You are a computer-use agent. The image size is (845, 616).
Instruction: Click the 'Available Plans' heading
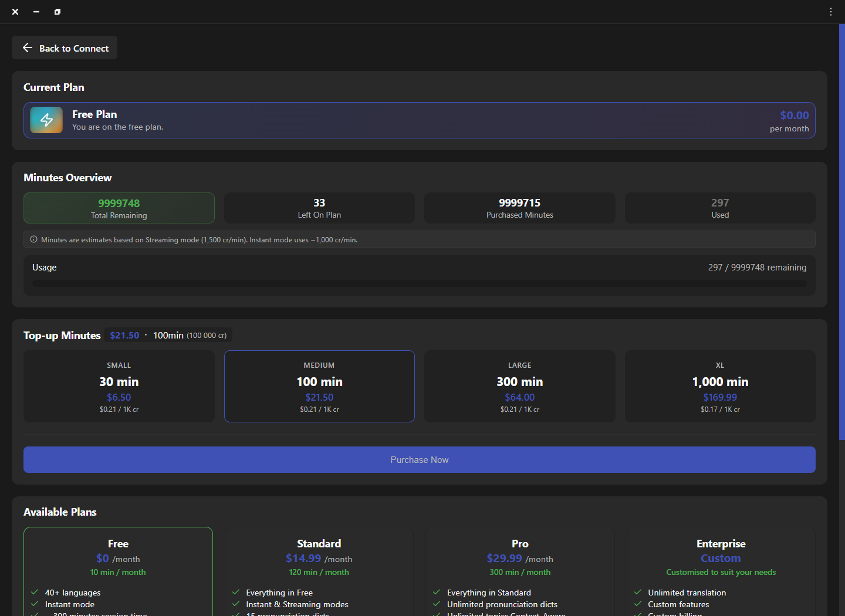[60, 512]
